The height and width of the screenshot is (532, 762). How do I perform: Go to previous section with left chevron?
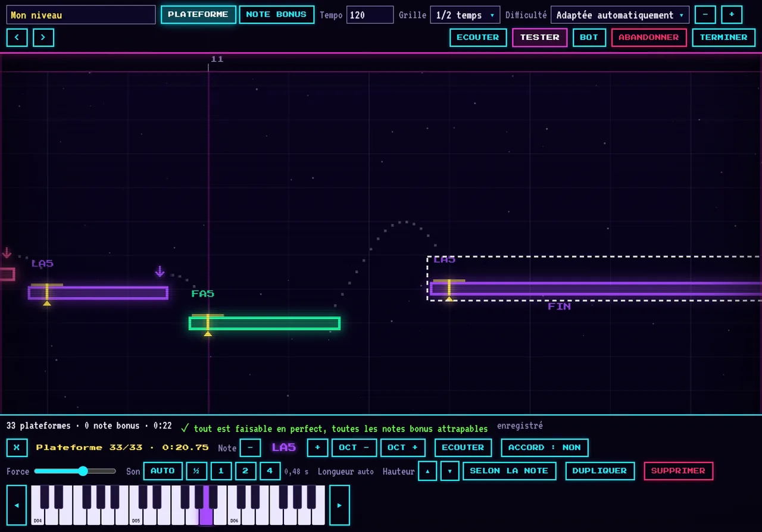[17, 37]
